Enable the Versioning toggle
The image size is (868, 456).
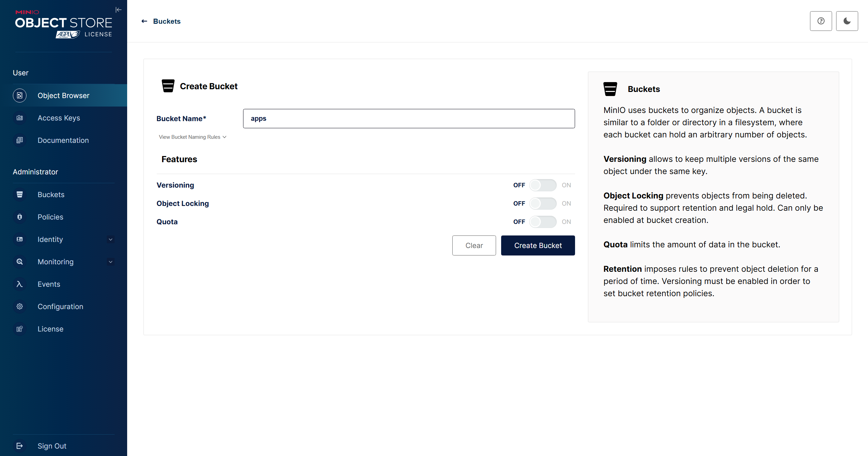[x=542, y=185]
